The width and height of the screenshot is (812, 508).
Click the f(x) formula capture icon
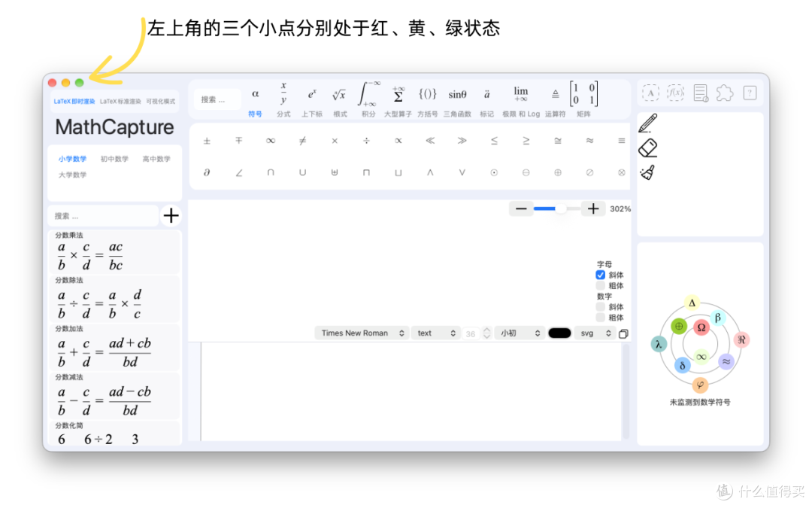[x=675, y=93]
